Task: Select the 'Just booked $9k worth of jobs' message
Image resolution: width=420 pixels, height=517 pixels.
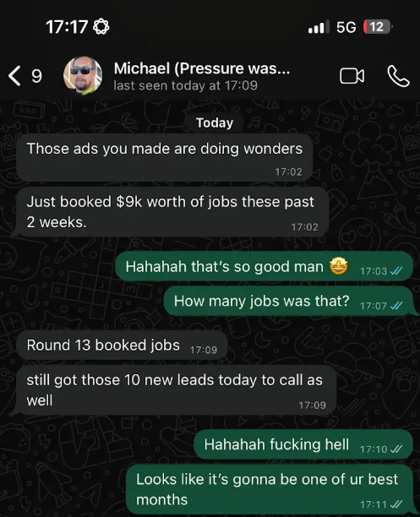Action: [x=171, y=212]
